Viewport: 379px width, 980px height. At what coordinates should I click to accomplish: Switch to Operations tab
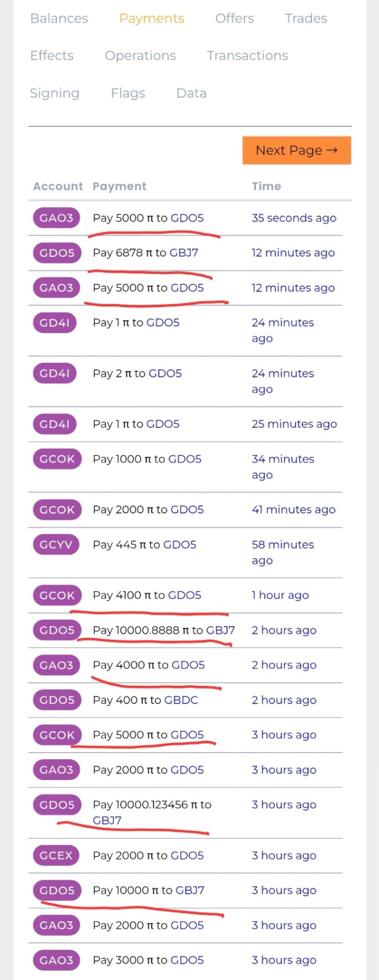[140, 56]
